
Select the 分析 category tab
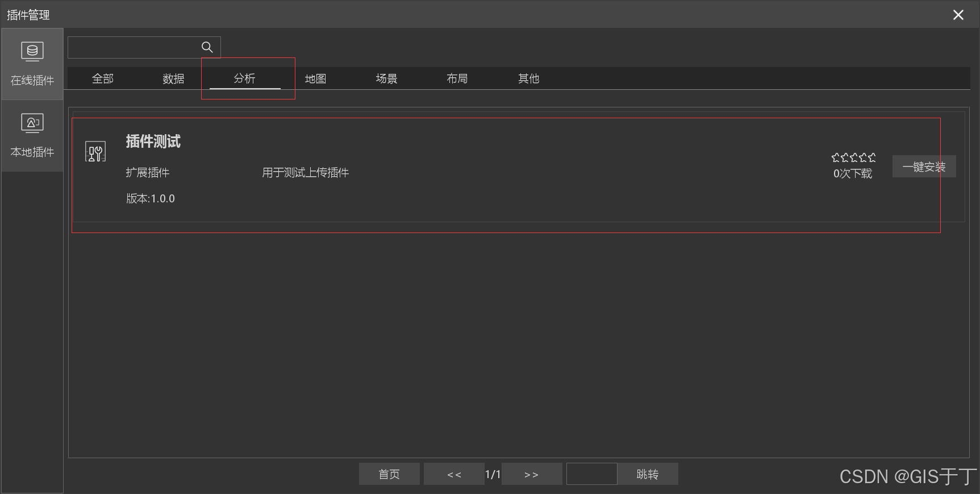click(245, 78)
